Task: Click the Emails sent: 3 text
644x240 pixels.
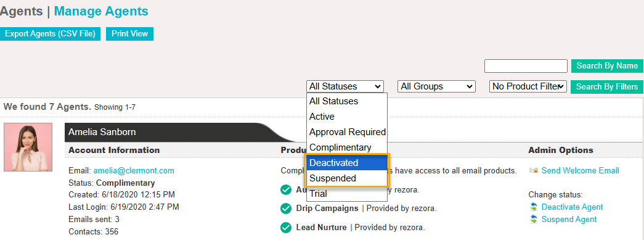Action: tap(94, 220)
